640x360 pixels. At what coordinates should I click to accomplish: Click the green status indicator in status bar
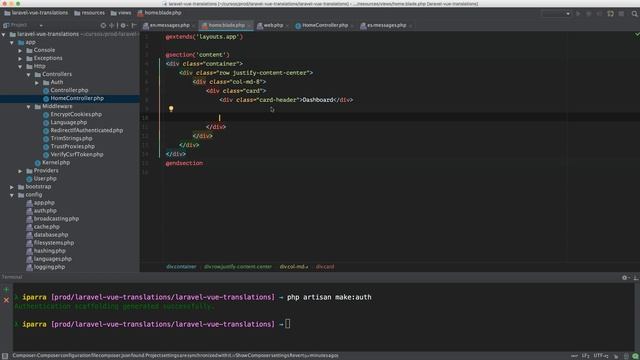635,356
